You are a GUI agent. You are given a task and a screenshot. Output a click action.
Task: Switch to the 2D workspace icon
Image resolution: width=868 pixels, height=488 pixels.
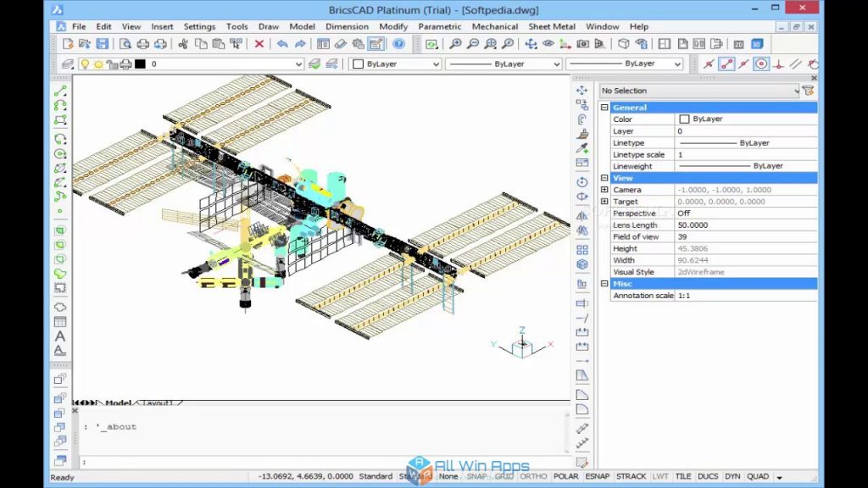point(738,44)
